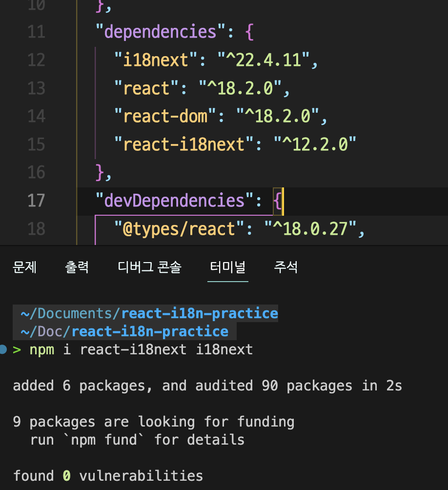
Task: Click the "react-dom" dependency name
Action: pyautogui.click(x=165, y=116)
